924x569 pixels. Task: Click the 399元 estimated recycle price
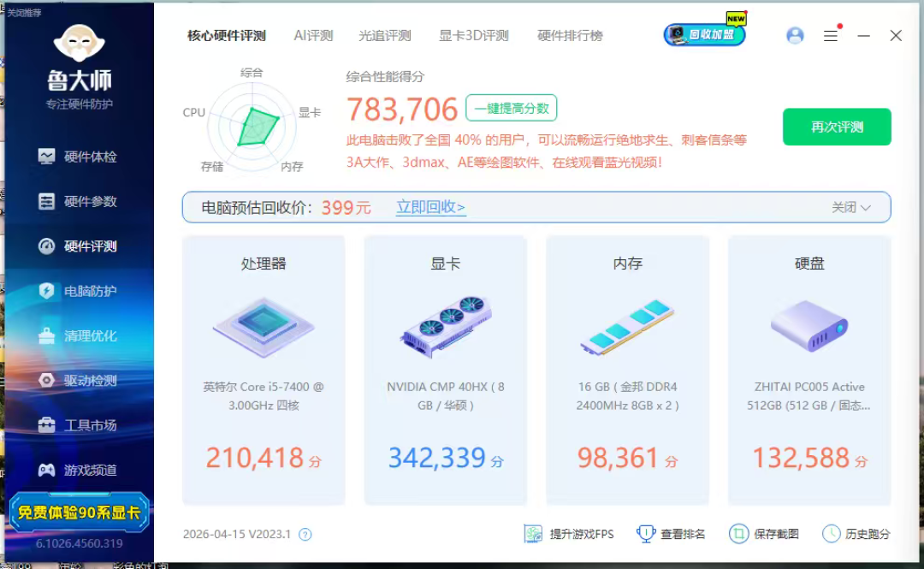point(346,208)
